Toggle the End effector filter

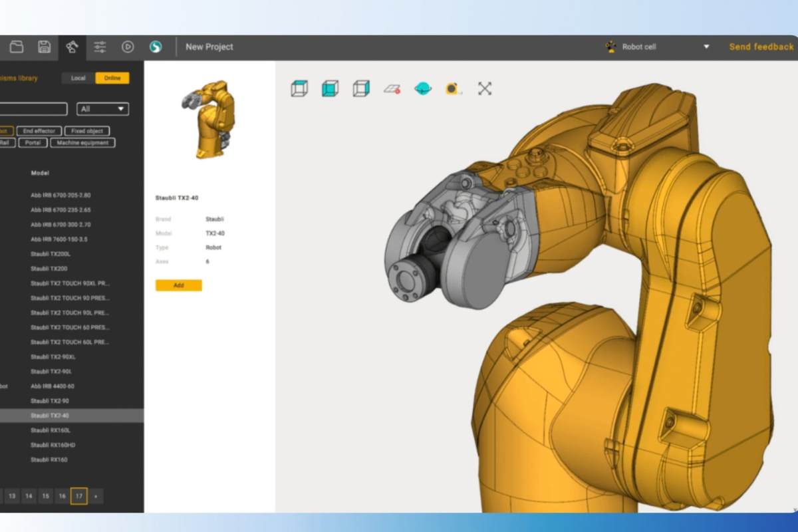click(x=39, y=131)
